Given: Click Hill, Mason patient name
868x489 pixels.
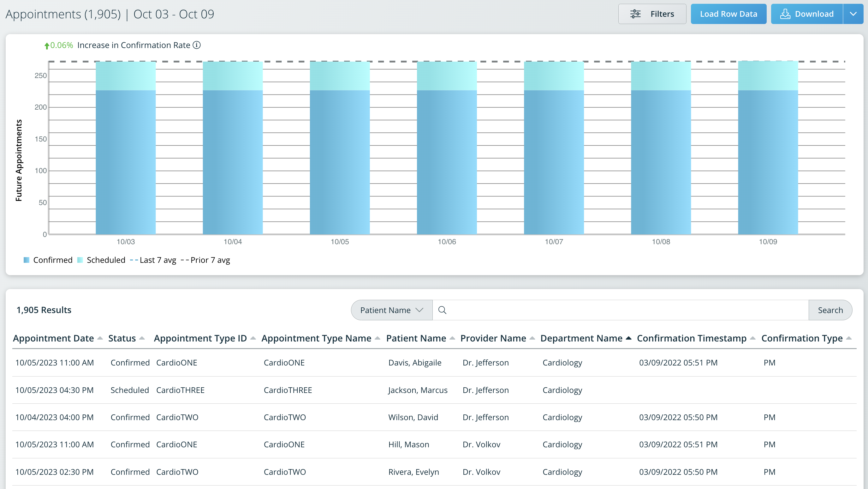Looking at the screenshot, I should (x=409, y=444).
